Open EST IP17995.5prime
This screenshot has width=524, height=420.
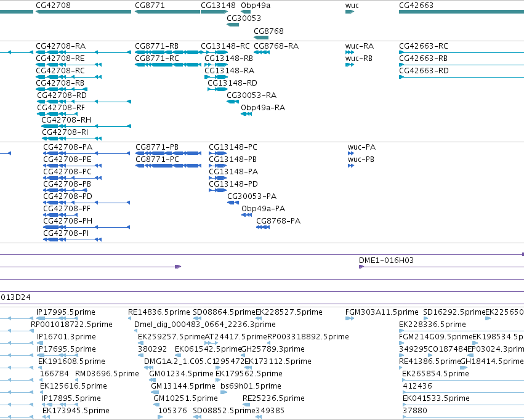click(x=66, y=312)
